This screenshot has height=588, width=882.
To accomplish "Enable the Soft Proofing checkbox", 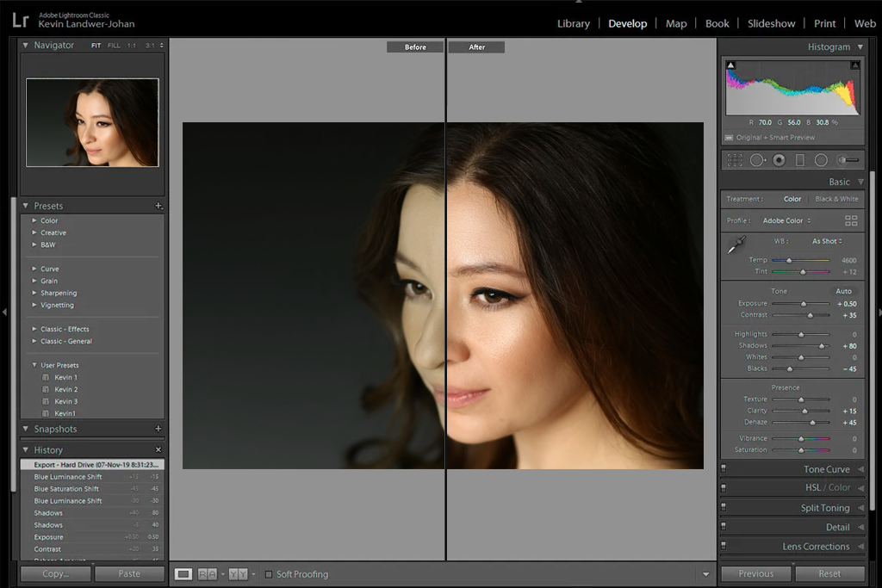I will (269, 574).
